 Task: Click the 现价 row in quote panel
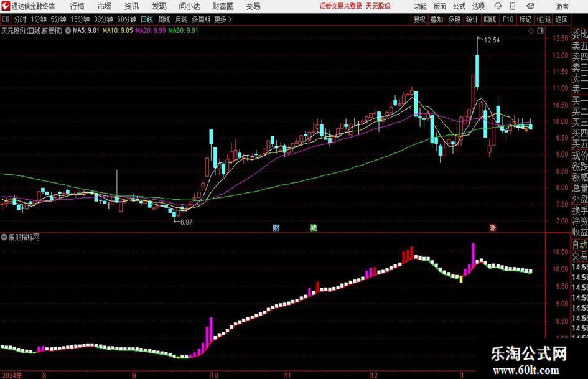(580, 156)
